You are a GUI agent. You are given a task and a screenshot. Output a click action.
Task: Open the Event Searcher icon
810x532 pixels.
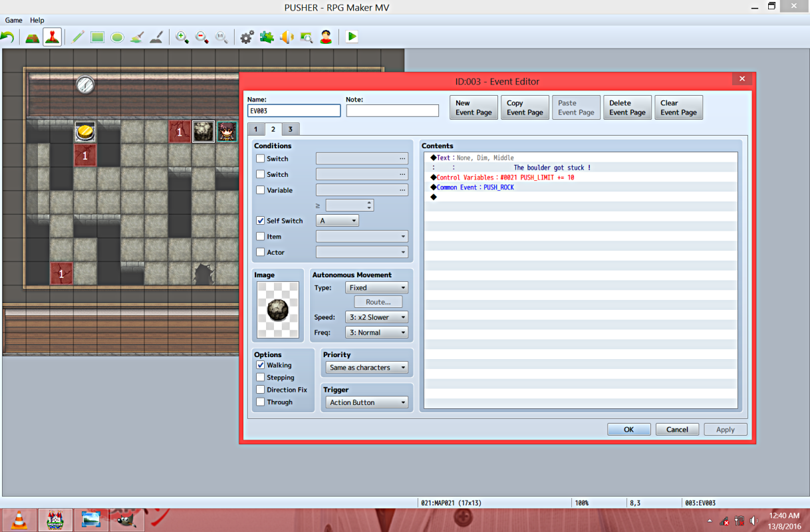coord(306,37)
